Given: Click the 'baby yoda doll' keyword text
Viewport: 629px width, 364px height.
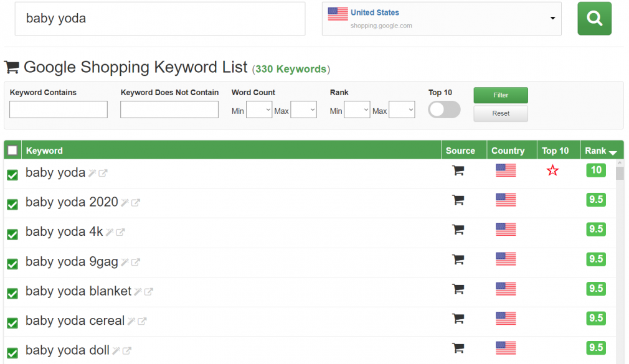Looking at the screenshot, I should click(67, 350).
